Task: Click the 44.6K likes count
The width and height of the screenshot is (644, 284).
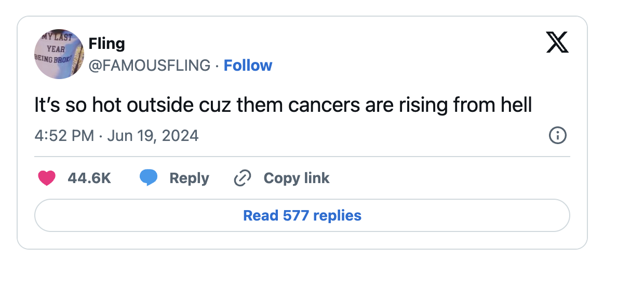Action: 89,178
